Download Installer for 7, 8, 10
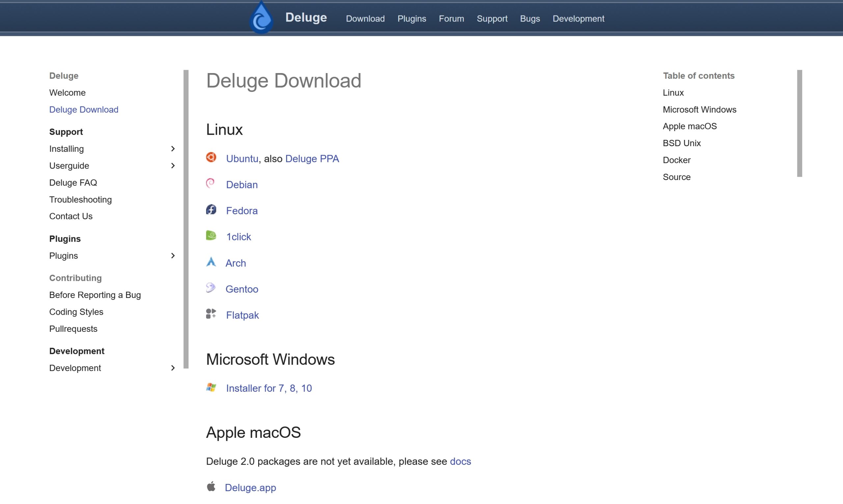 tap(269, 388)
